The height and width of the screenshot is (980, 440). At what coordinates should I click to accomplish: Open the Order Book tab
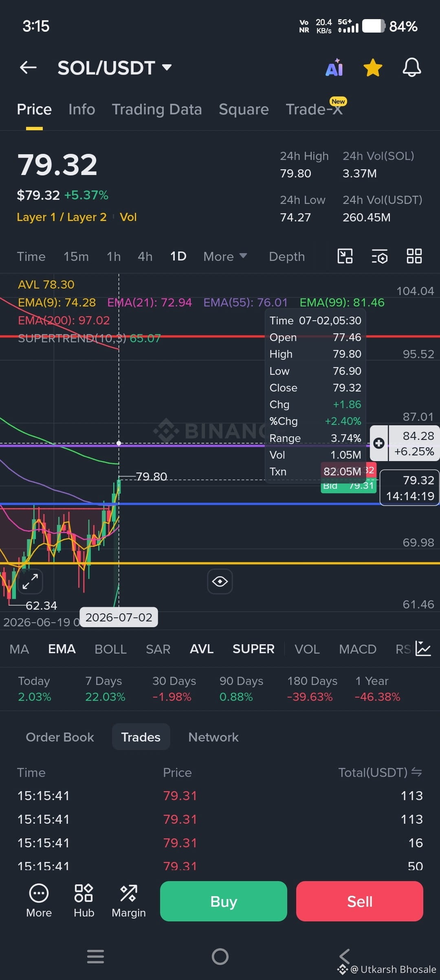tap(60, 737)
